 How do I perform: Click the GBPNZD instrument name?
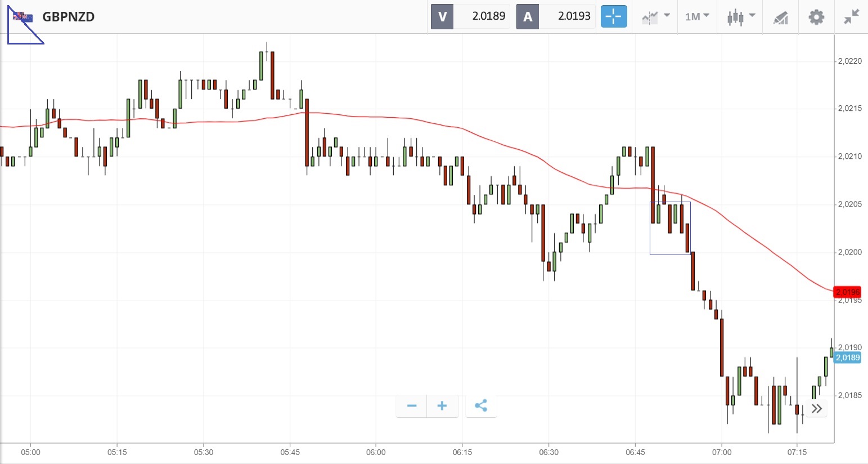(69, 17)
